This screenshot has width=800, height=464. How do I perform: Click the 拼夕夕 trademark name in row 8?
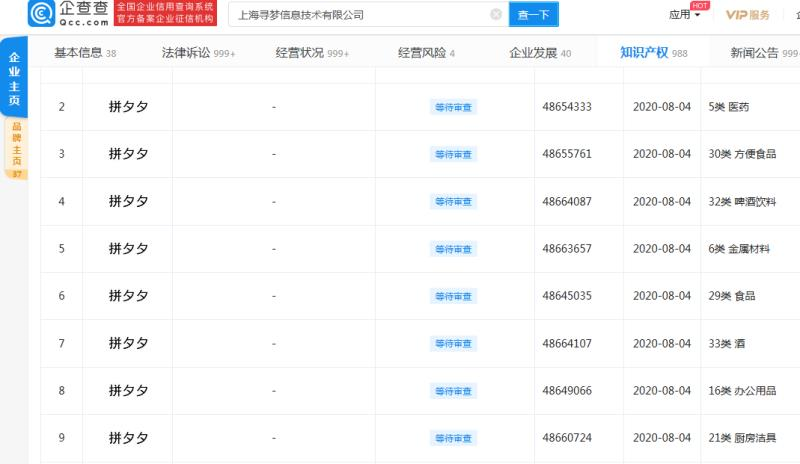[128, 390]
